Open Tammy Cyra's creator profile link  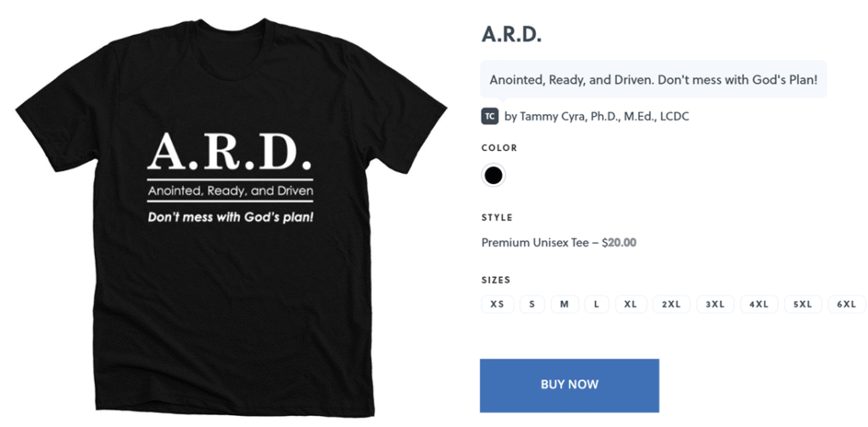[x=597, y=117]
